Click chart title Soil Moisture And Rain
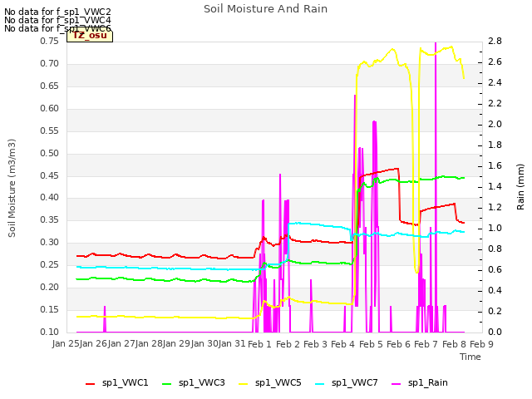The image size is (532, 399). click(x=266, y=9)
